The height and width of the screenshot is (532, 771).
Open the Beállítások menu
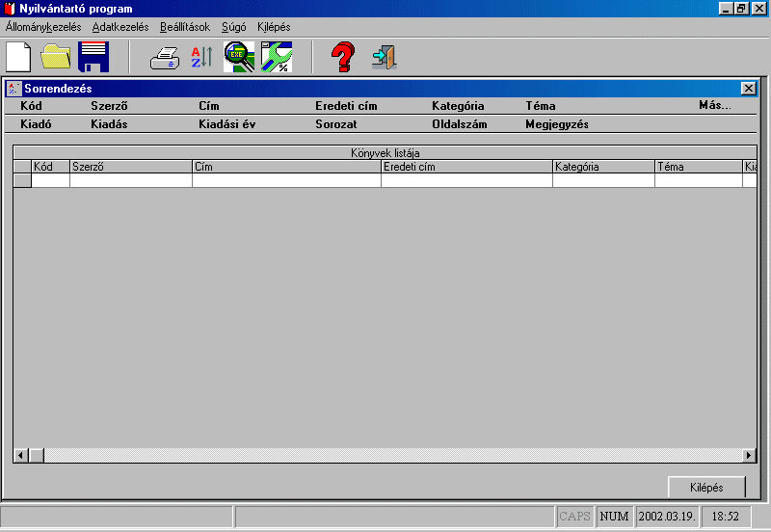[x=185, y=27]
